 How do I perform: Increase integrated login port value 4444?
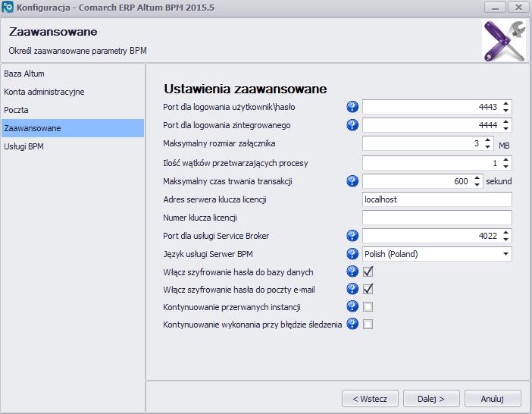tap(505, 121)
